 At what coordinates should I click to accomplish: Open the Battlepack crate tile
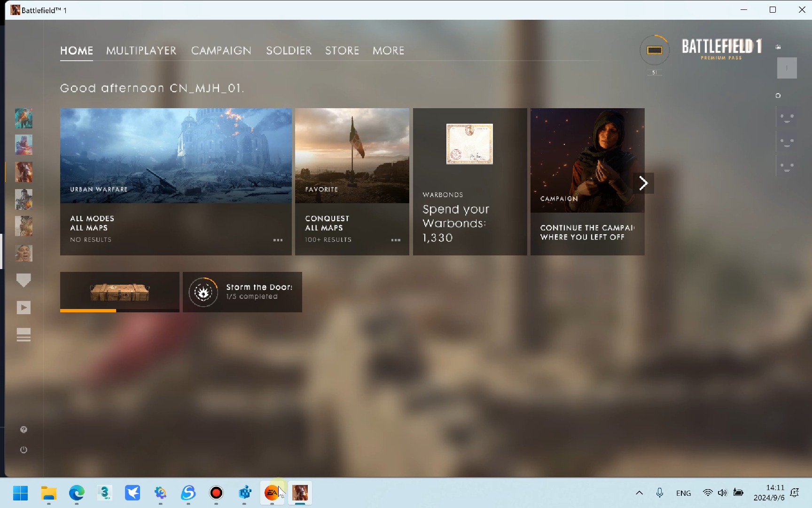tap(120, 292)
